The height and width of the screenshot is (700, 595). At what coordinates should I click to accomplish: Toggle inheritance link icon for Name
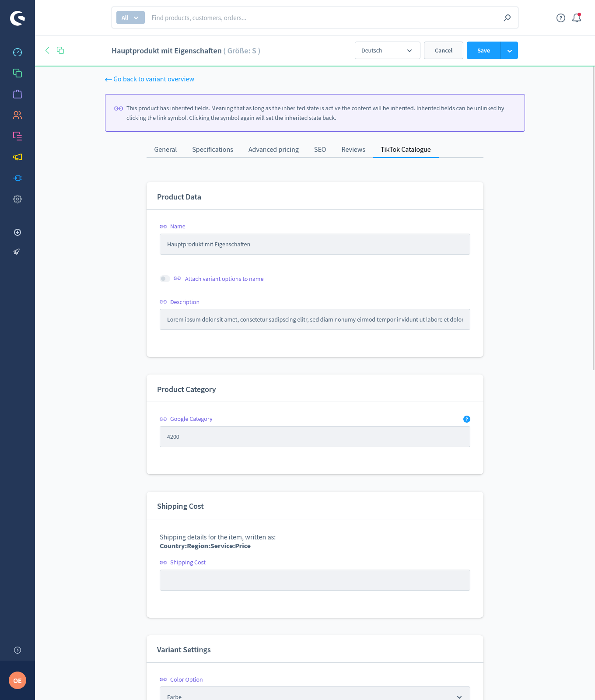click(163, 227)
